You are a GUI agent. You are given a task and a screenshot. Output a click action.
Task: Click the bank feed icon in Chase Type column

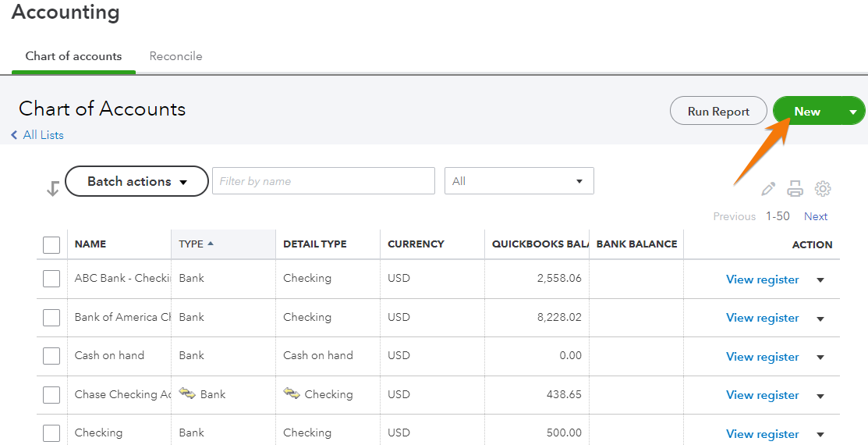tap(187, 393)
